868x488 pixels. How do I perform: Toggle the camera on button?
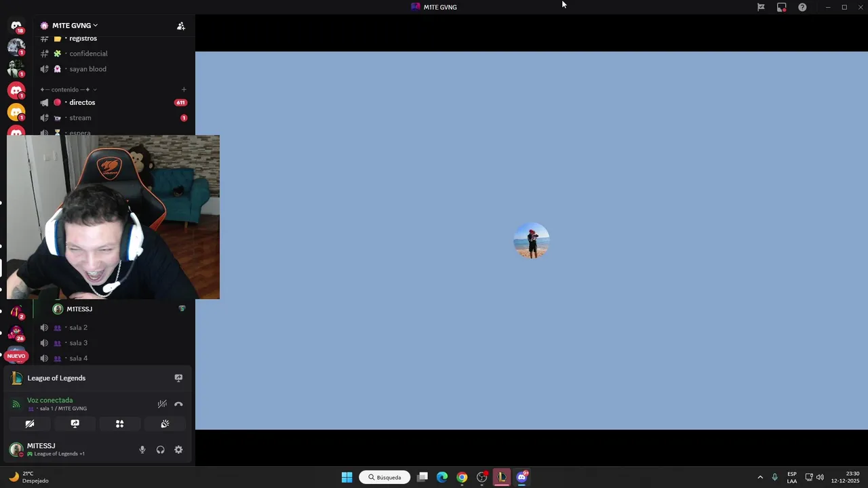click(30, 424)
